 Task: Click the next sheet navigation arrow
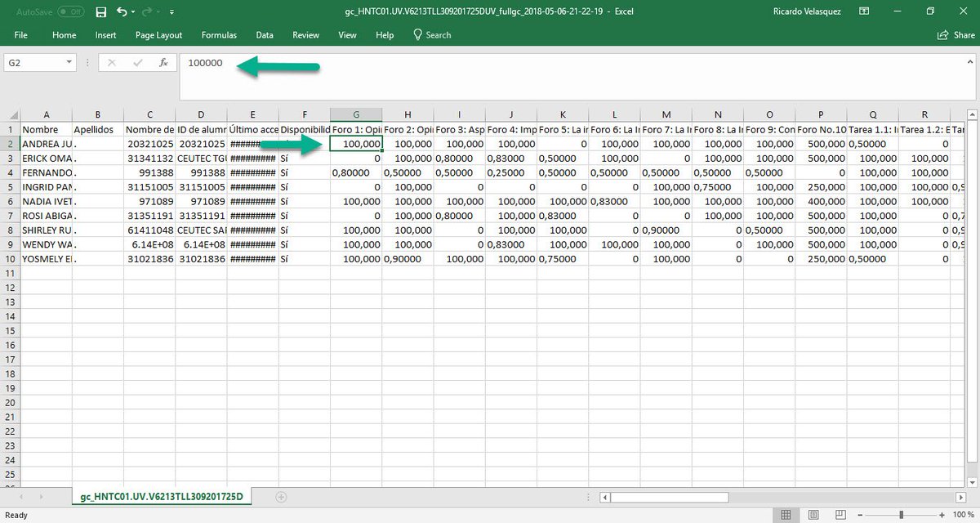(42, 497)
